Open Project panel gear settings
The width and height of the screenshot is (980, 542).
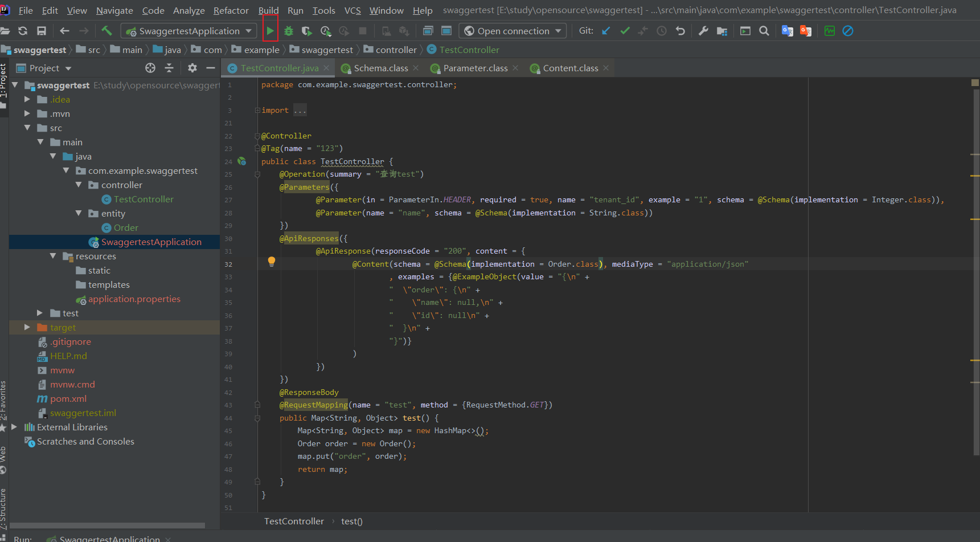pyautogui.click(x=192, y=68)
